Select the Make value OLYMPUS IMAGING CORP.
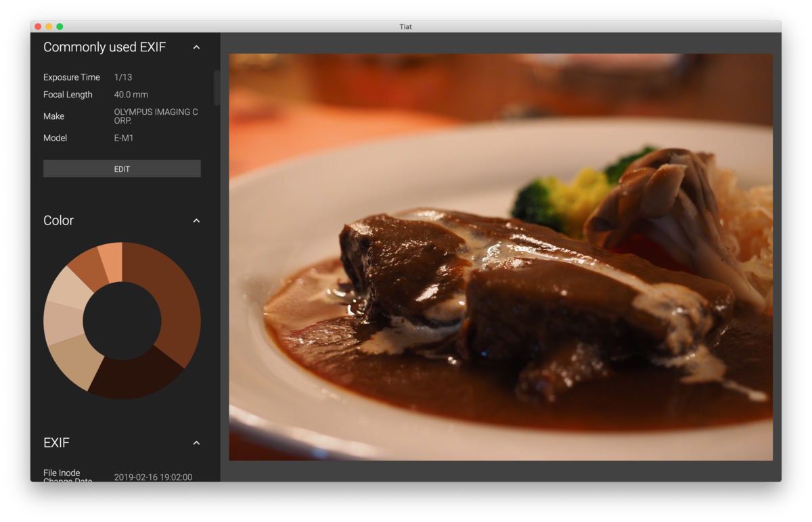 tap(156, 116)
